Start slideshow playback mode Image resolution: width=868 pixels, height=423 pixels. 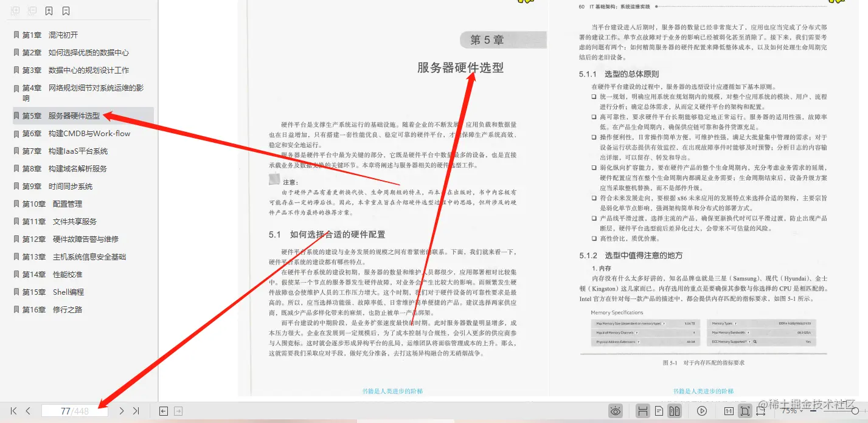coord(702,411)
